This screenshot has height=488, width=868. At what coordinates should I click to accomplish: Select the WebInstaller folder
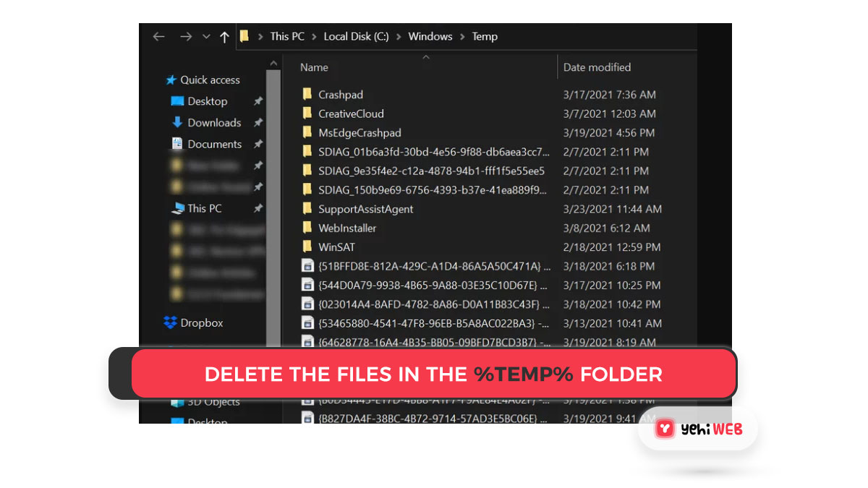347,228
